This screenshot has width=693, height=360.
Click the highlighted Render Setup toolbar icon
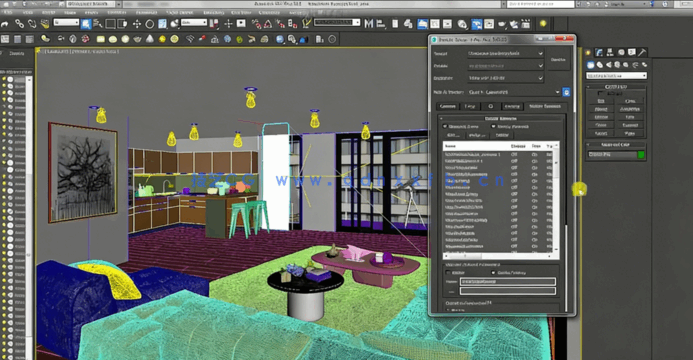click(x=476, y=24)
